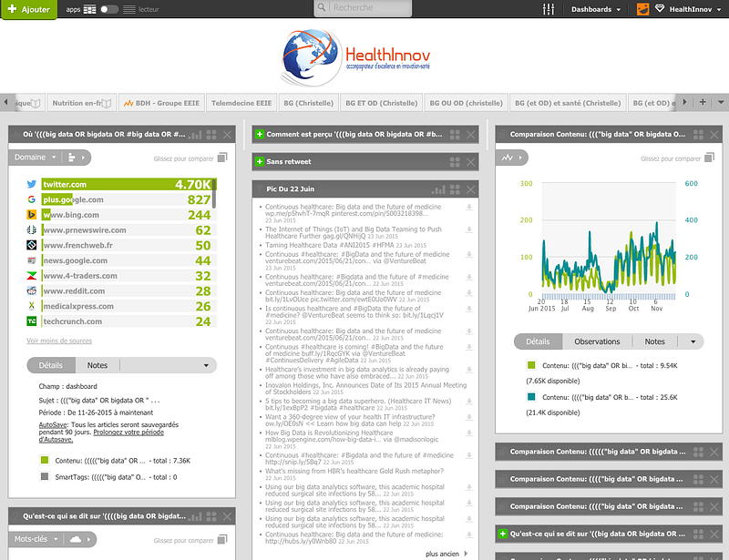Save the first Continuous healthcare article
This screenshot has height=560, width=729.
pos(469,208)
